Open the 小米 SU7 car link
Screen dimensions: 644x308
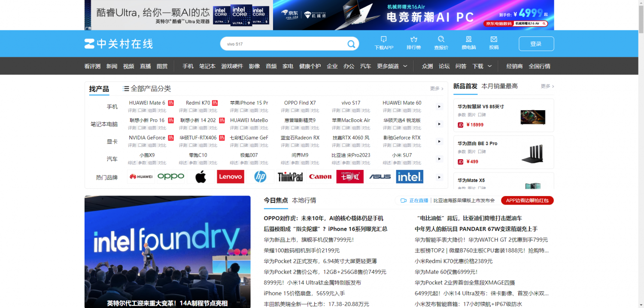pos(402,155)
